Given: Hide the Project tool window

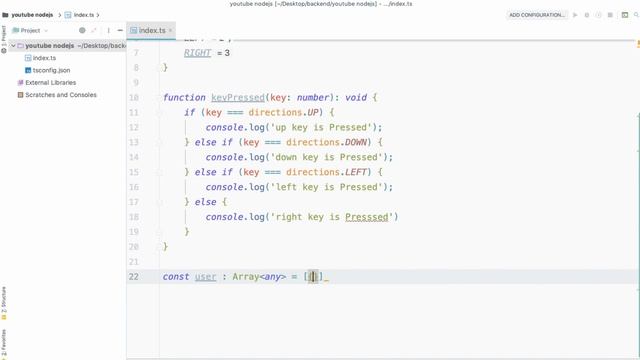Looking at the screenshot, I should (x=120, y=30).
